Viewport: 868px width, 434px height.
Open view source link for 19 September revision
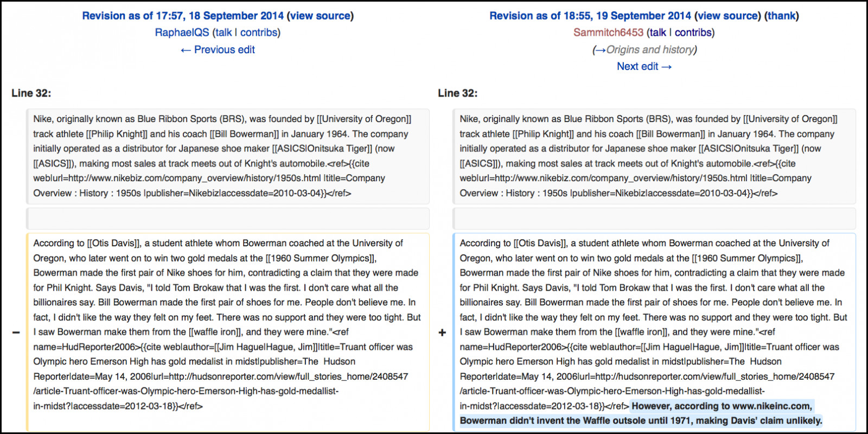point(728,16)
